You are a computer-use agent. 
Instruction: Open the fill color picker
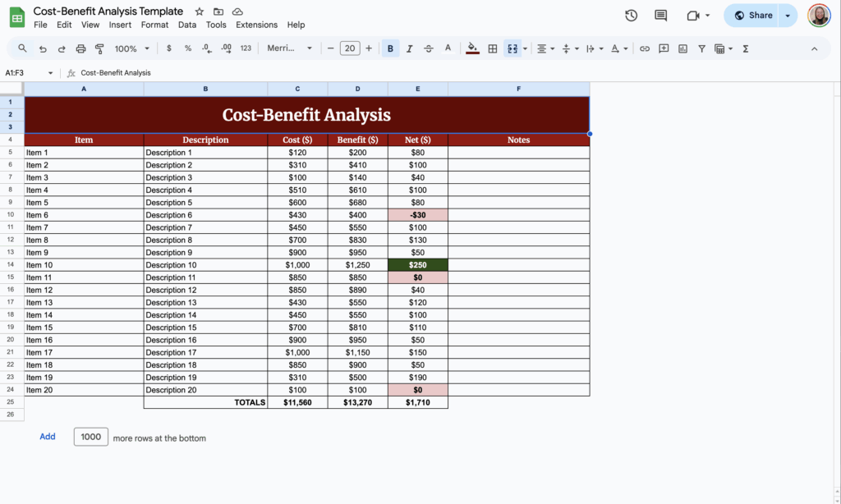(x=472, y=48)
